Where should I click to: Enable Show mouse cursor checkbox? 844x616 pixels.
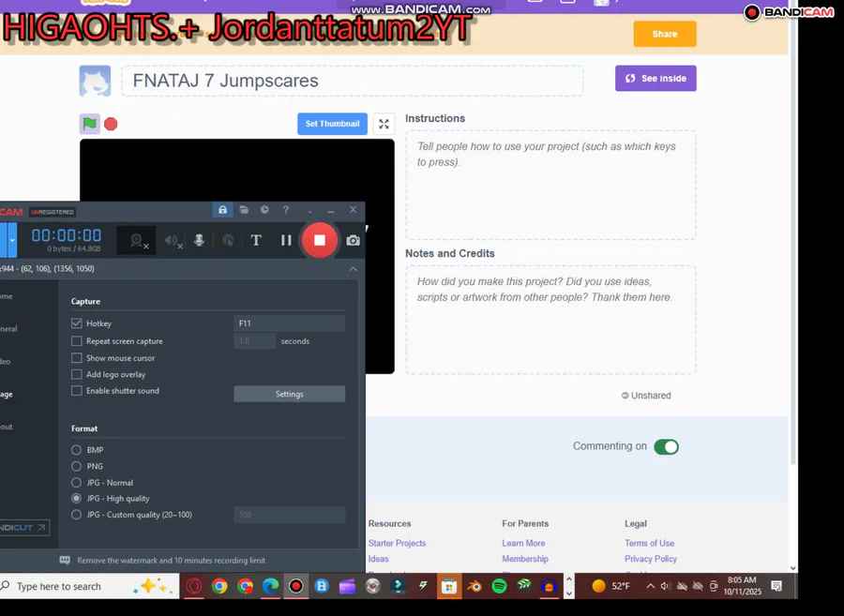[77, 358]
